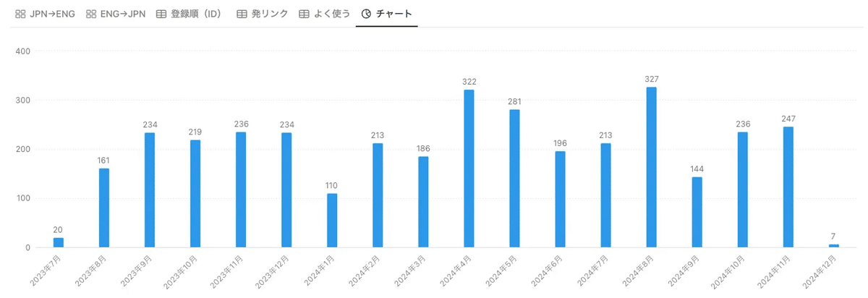The width and height of the screenshot is (868, 298).
Task: Click the 2024年3月 bar showing 186
Action: 423,202
